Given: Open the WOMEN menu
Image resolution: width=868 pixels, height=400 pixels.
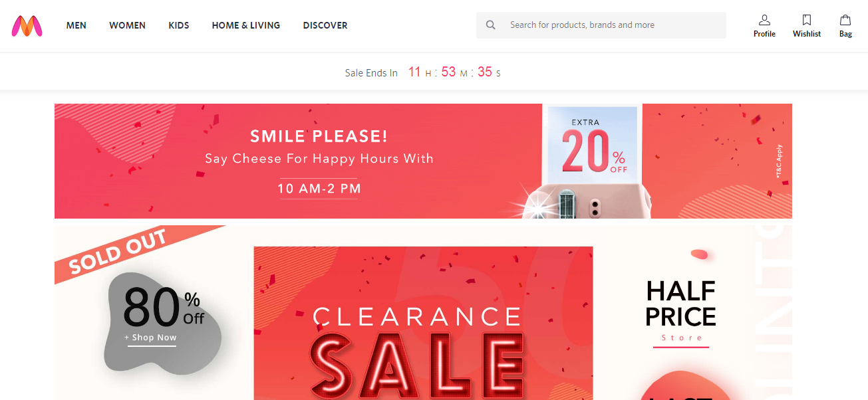Looking at the screenshot, I should point(128,25).
